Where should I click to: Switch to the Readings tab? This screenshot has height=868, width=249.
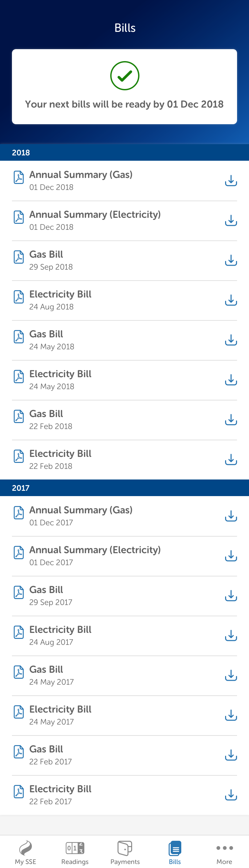75,852
